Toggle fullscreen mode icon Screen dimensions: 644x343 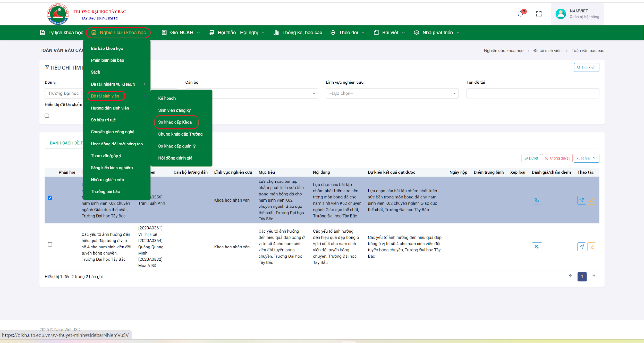pos(539,14)
